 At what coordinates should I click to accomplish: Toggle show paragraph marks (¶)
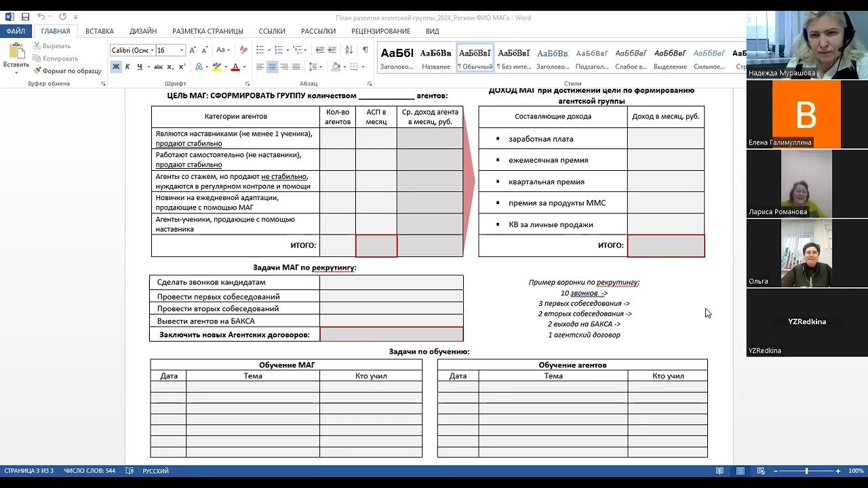tap(366, 50)
